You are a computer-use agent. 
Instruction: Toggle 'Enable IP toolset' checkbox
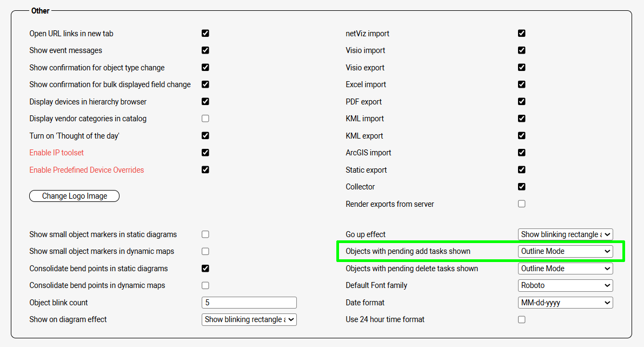[205, 153]
